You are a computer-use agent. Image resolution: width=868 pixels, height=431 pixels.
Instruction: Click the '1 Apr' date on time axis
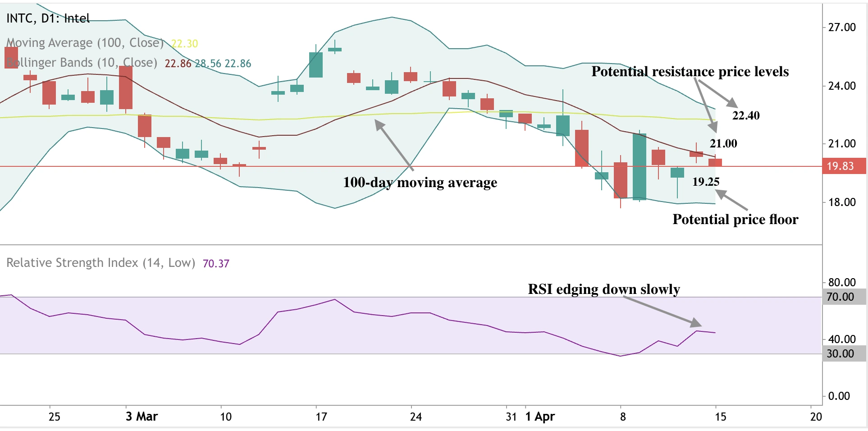tap(540, 417)
